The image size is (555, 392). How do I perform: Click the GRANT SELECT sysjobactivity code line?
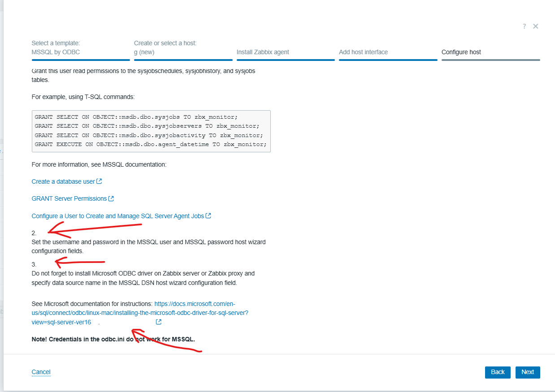[149, 135]
